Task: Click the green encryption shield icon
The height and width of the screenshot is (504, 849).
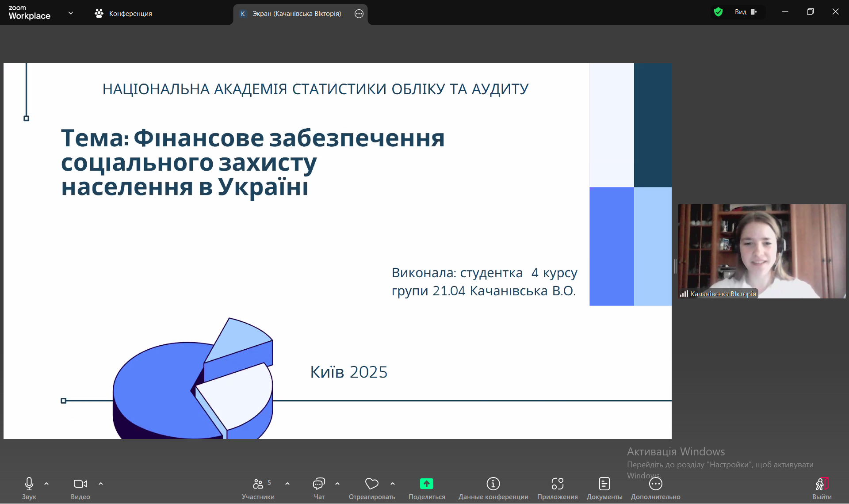Action: 718,12
